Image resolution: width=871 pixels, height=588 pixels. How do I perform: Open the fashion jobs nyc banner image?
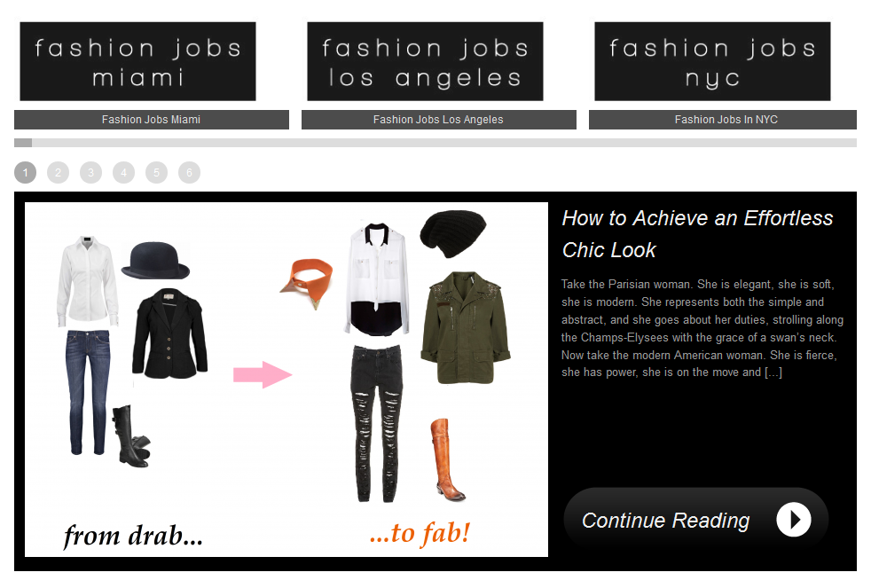click(712, 61)
